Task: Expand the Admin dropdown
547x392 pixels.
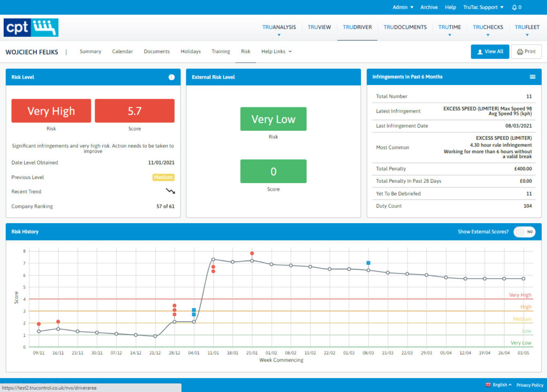Action: [403, 7]
